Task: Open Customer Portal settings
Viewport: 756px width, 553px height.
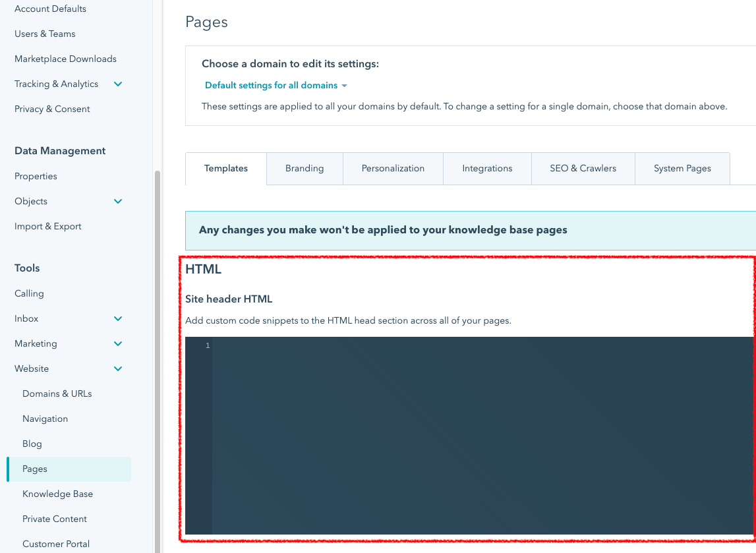Action: 56,544
